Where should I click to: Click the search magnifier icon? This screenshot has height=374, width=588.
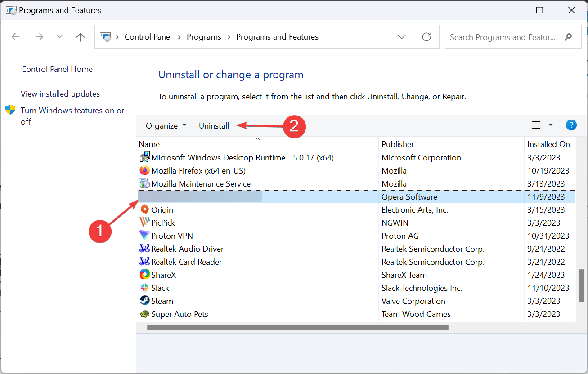click(569, 37)
